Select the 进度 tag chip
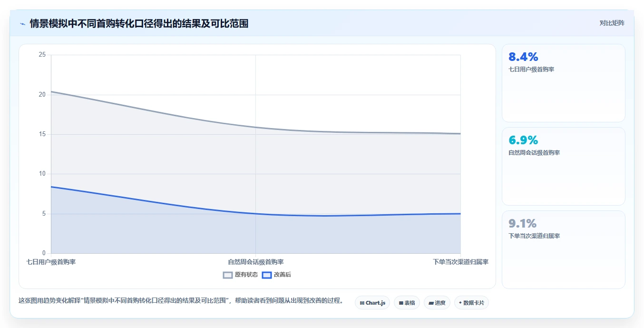This screenshot has height=328, width=644. [x=437, y=303]
